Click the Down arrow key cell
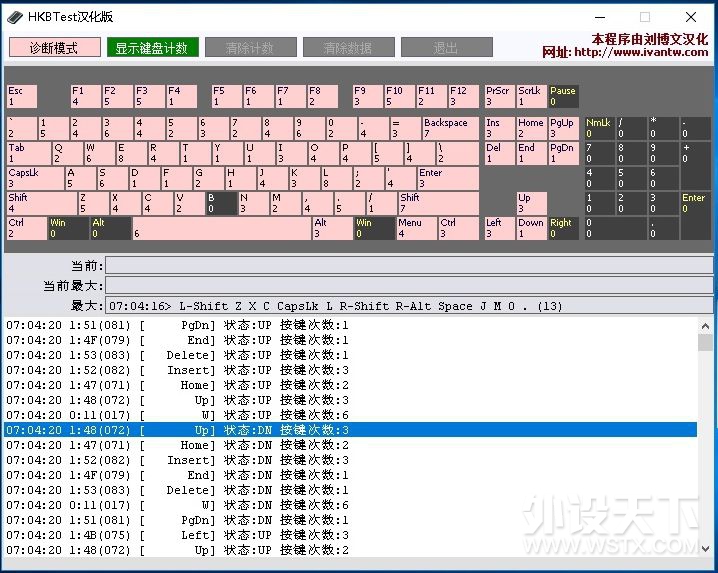The width and height of the screenshot is (718, 573). point(532,228)
